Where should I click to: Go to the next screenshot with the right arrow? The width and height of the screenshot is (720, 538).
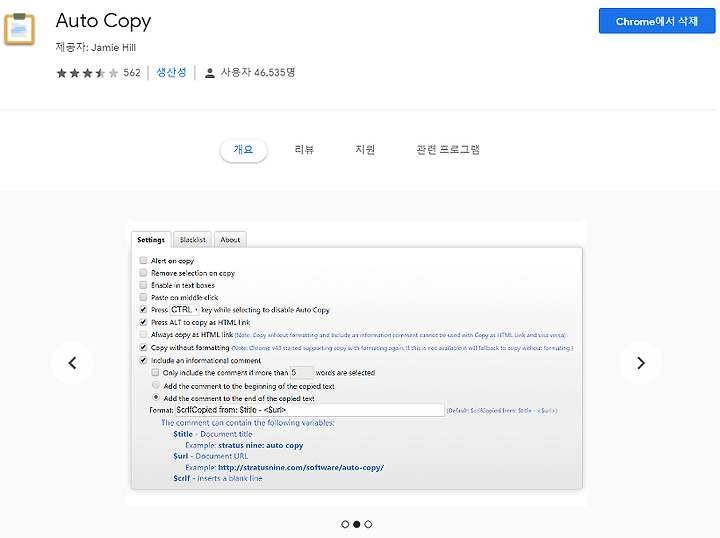coord(641,363)
